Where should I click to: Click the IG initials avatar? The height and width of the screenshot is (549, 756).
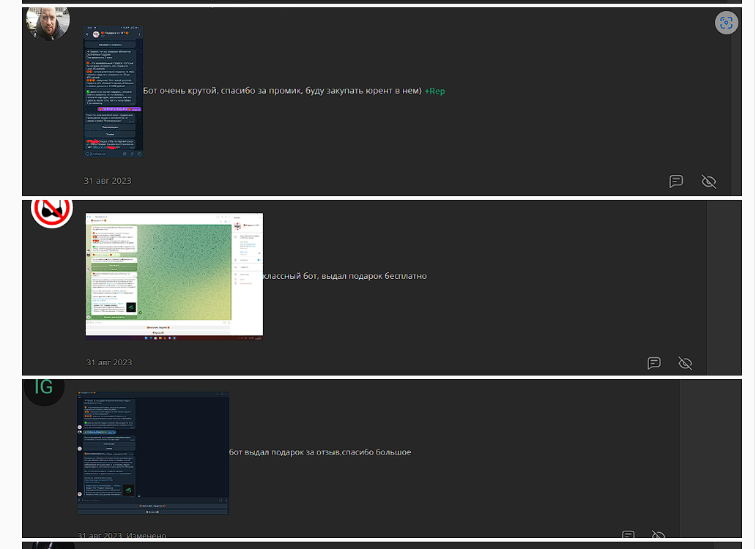(x=44, y=392)
